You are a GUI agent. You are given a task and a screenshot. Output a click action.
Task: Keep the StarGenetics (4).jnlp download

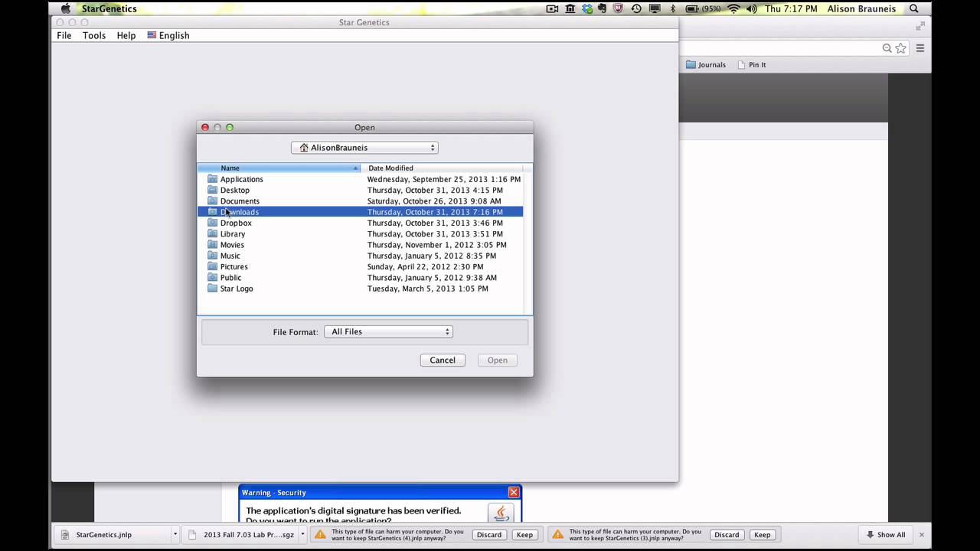point(524,535)
